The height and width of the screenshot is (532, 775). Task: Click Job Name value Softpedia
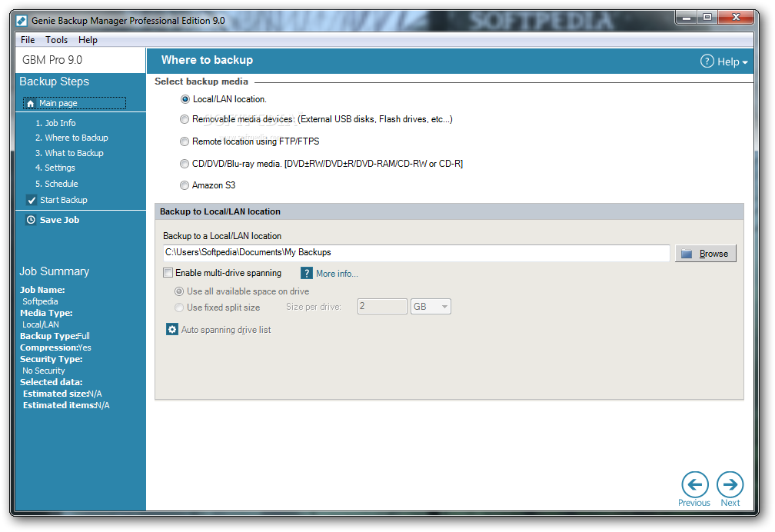pos(40,301)
